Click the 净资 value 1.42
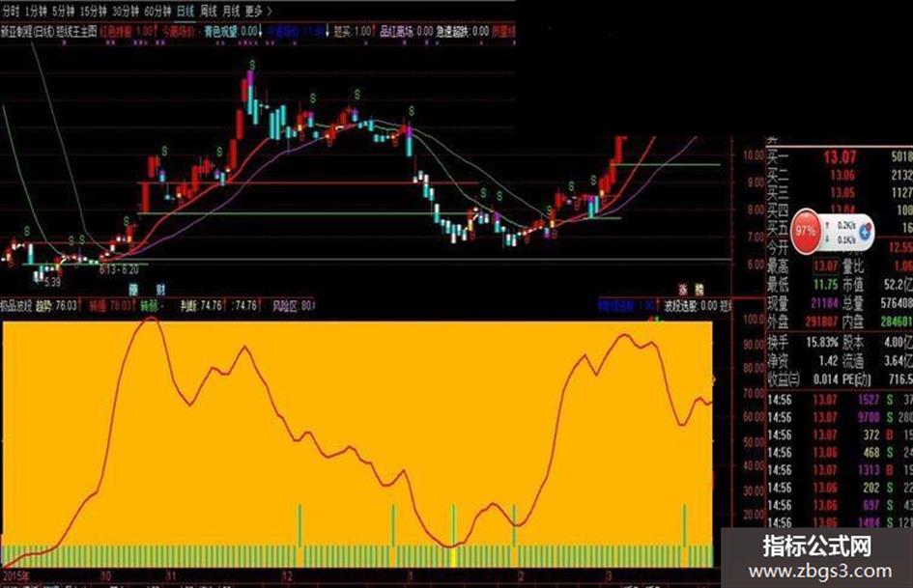Viewport: 913px width, 588px height. [828, 361]
